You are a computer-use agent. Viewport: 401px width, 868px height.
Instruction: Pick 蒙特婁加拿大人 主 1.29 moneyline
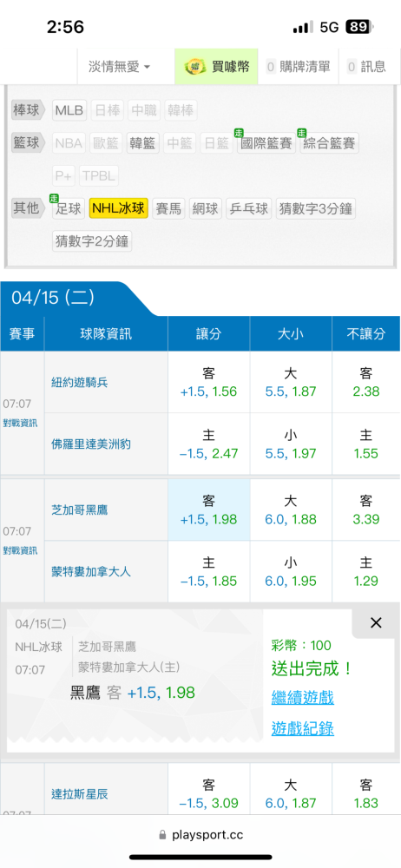point(366,571)
